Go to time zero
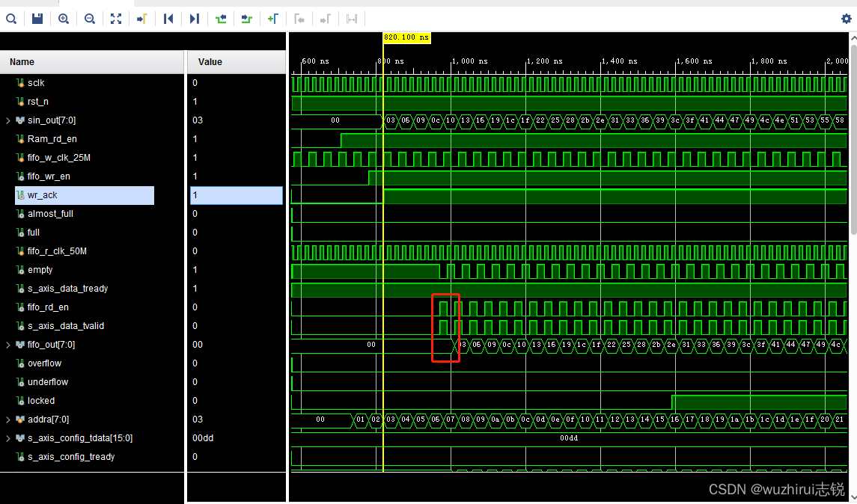Viewport: 857px width, 504px height. [x=168, y=19]
